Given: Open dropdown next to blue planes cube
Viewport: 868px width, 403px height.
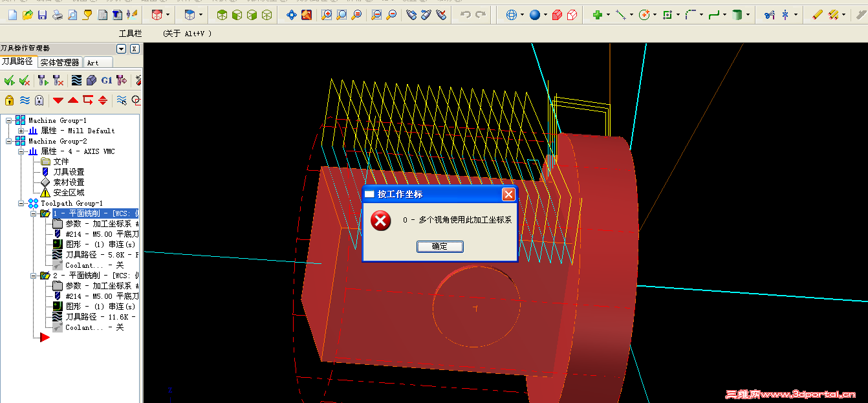Looking at the screenshot, I should (201, 14).
